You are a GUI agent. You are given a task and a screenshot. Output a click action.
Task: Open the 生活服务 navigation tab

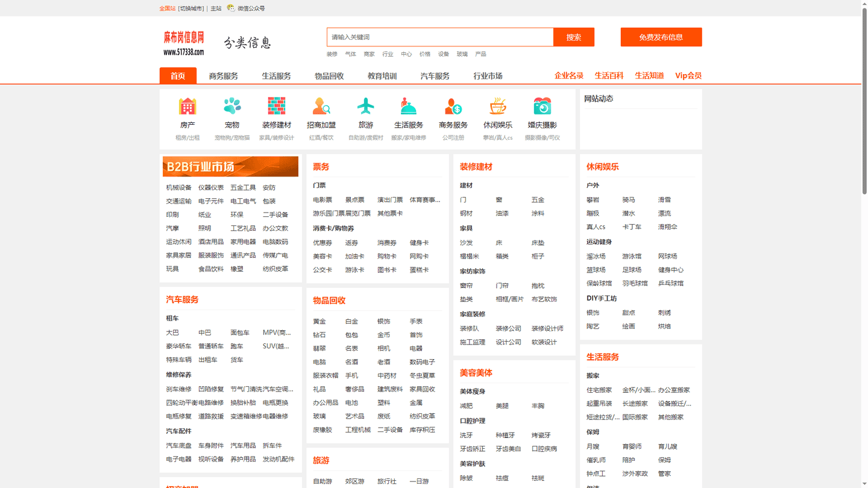pos(276,76)
